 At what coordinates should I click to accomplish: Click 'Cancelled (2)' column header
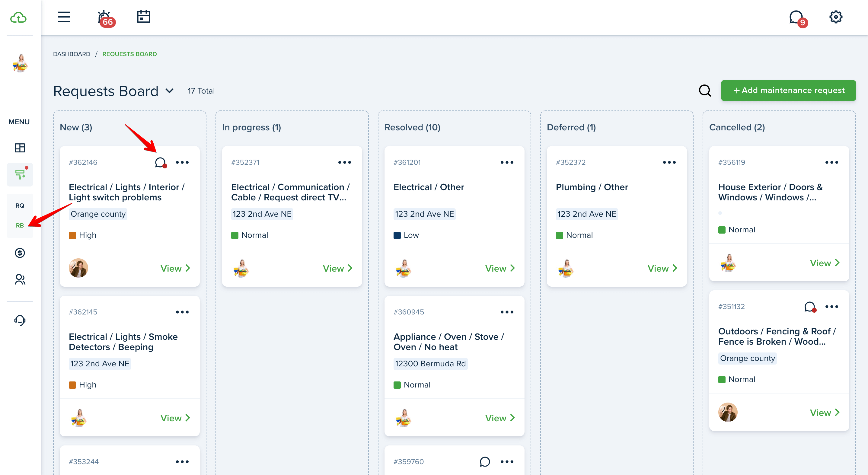(737, 127)
